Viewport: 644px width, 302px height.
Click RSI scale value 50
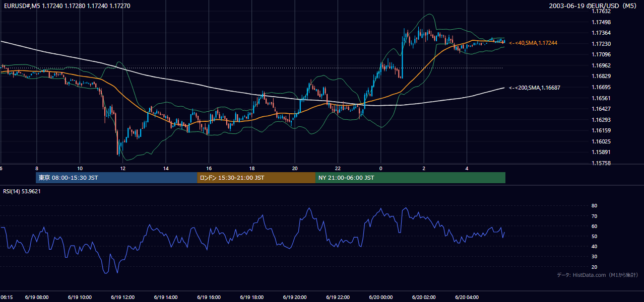(x=595, y=236)
